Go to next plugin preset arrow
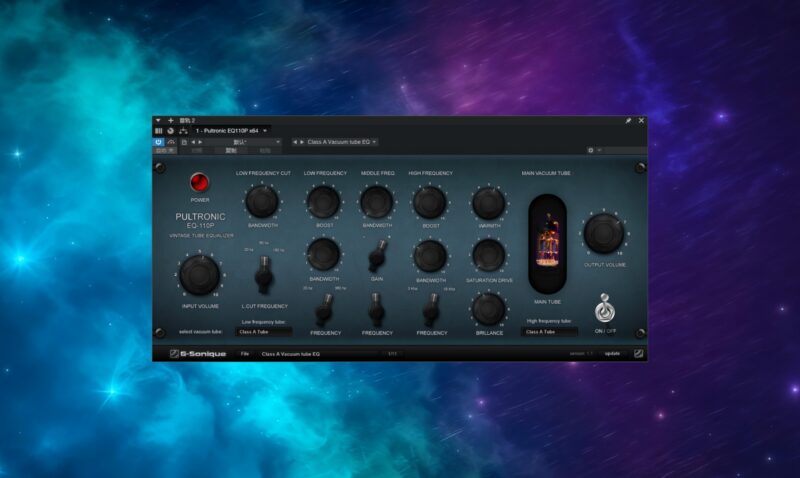The height and width of the screenshot is (478, 800). click(x=302, y=142)
